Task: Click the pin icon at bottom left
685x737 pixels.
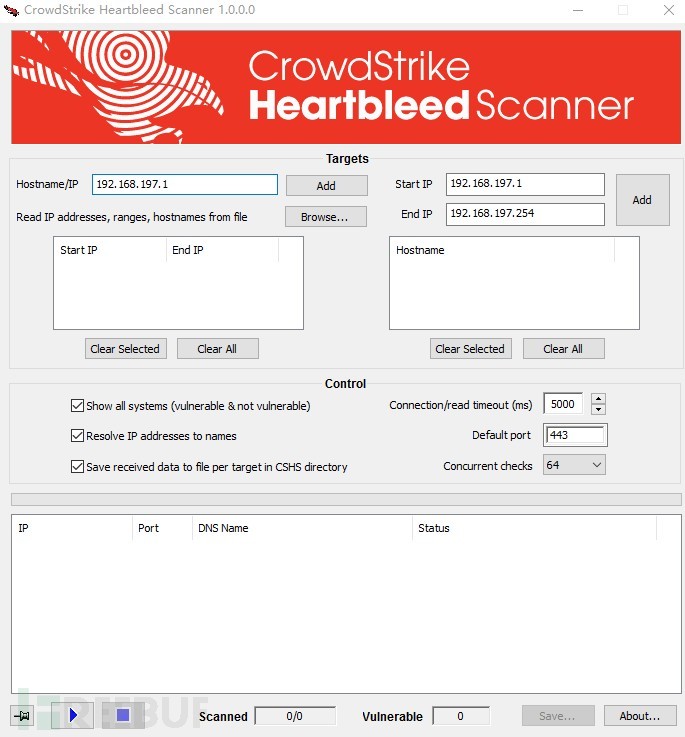Action: click(22, 716)
